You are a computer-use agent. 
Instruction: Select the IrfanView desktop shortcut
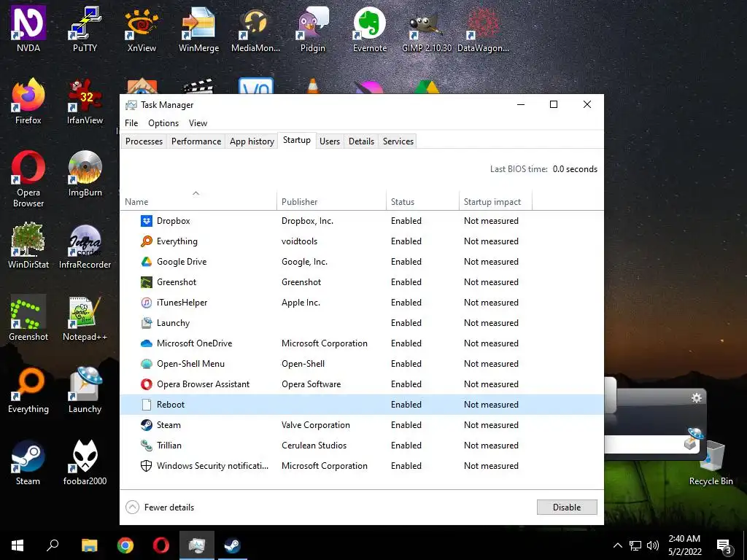click(85, 102)
